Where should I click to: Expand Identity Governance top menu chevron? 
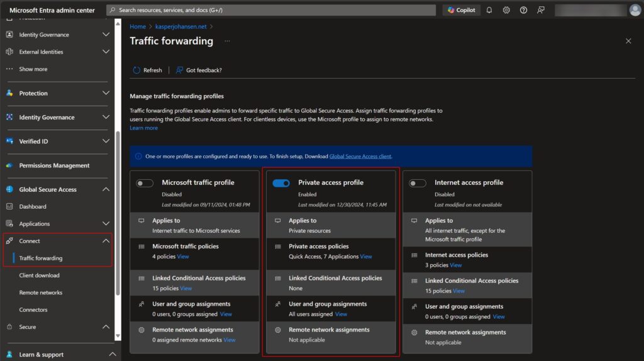point(106,35)
